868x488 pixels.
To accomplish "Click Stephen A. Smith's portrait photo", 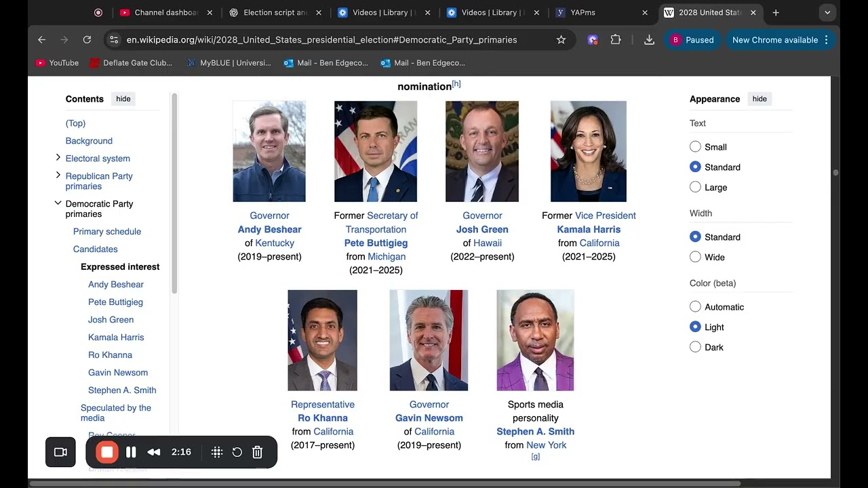I will [x=535, y=340].
